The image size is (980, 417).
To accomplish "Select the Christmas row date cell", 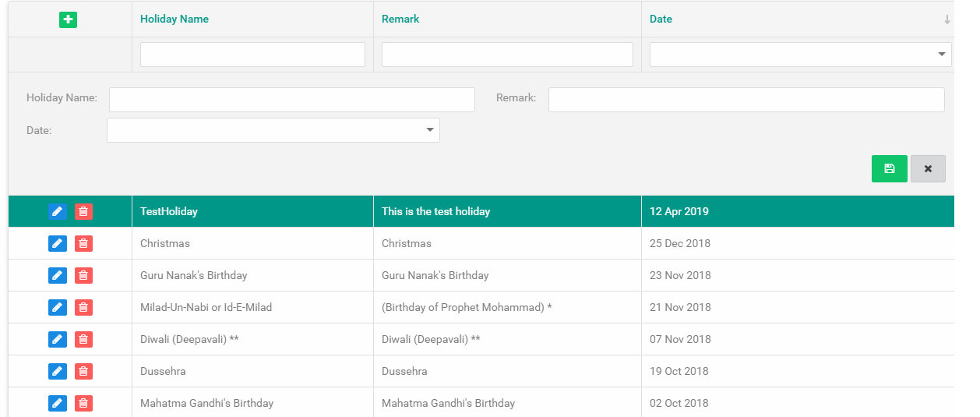I will pyautogui.click(x=680, y=243).
